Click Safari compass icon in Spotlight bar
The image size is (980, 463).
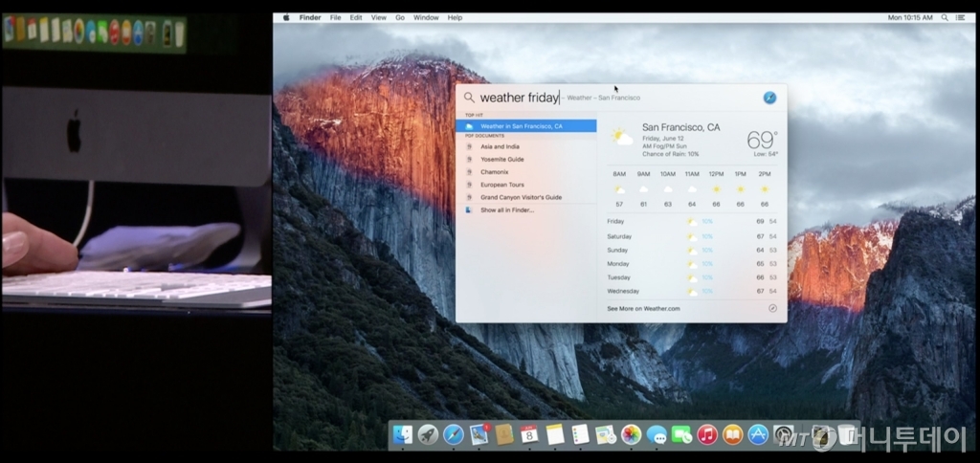coord(769,98)
